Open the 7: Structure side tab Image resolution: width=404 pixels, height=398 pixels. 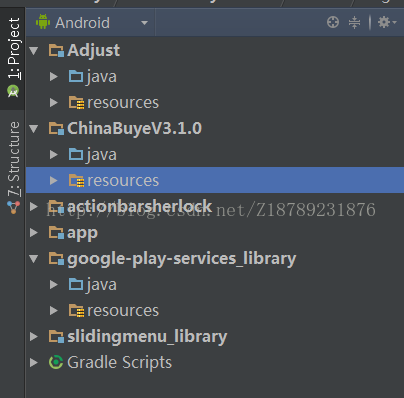coord(13,168)
